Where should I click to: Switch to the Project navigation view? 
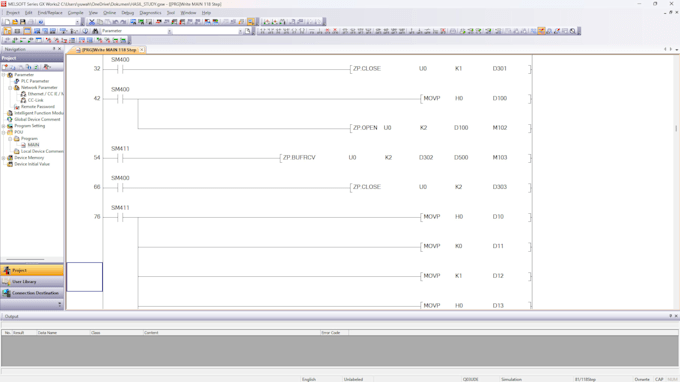32,270
